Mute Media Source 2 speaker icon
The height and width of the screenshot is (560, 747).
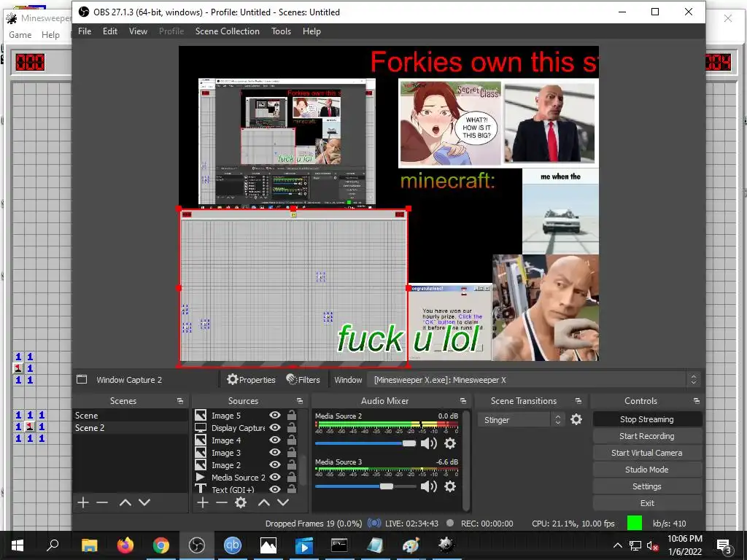click(429, 443)
